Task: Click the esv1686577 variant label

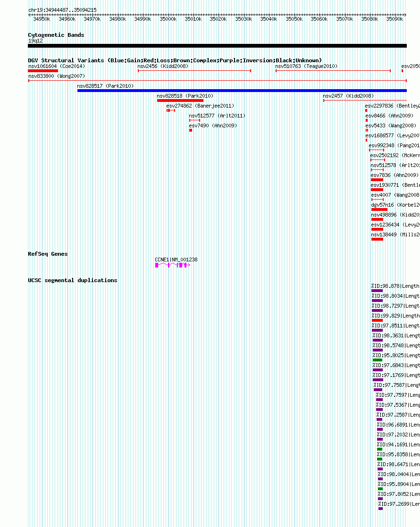Action: (393, 135)
